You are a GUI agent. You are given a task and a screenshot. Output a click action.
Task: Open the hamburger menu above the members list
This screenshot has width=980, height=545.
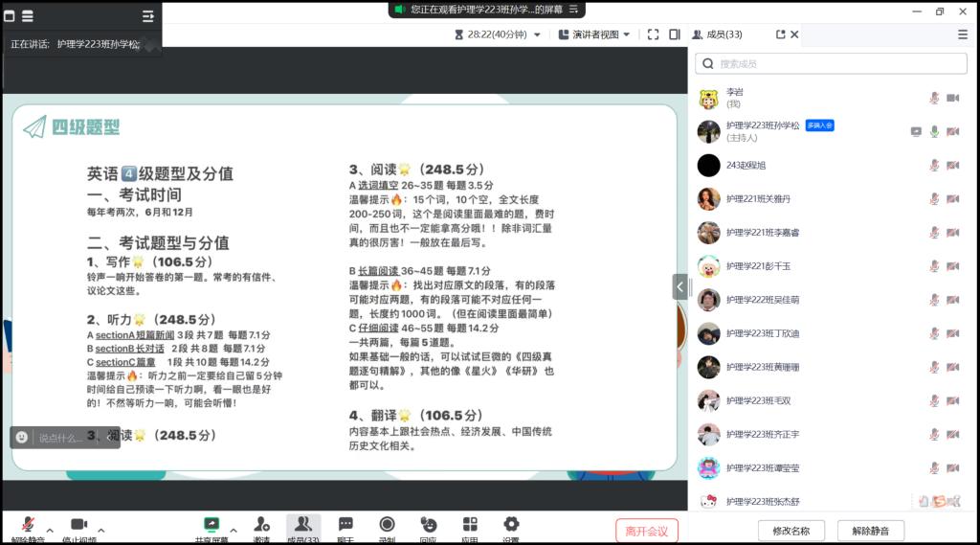[963, 34]
